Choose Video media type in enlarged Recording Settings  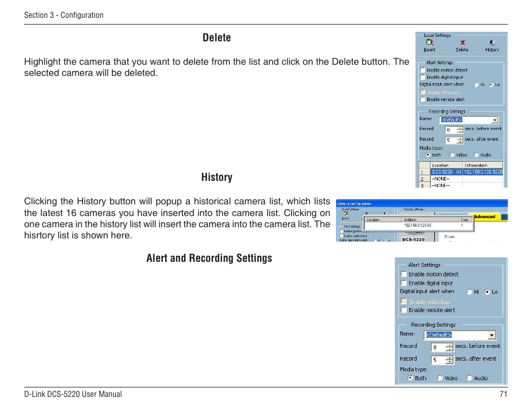click(440, 378)
